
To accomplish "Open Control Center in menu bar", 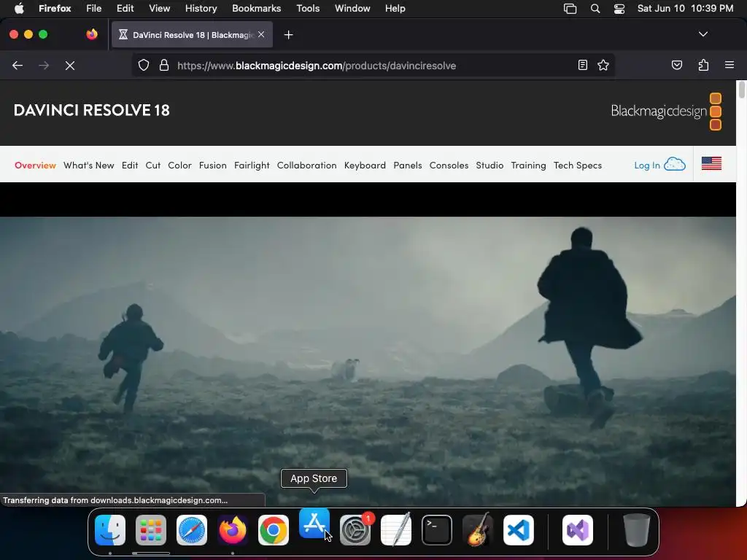I will [619, 9].
